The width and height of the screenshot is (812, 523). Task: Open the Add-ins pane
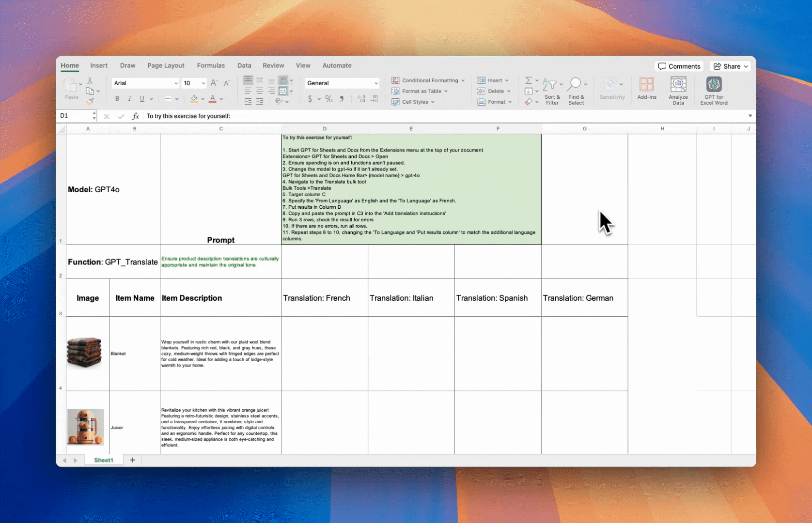[x=647, y=88]
